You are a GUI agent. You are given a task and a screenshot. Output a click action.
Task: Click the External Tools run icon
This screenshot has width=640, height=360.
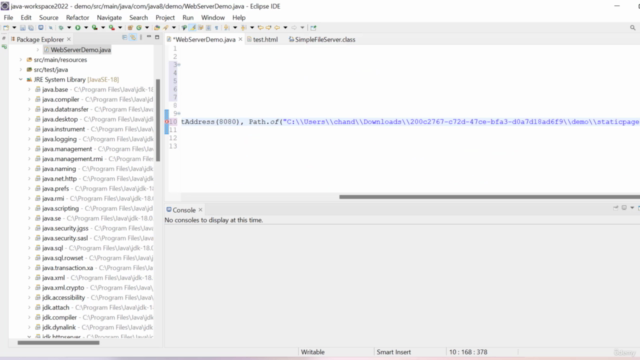tap(111, 28)
